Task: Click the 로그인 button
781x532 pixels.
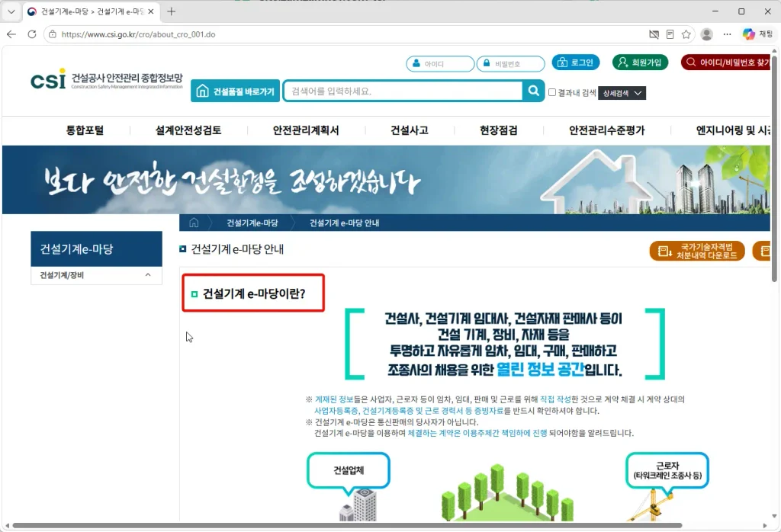Action: pos(575,62)
